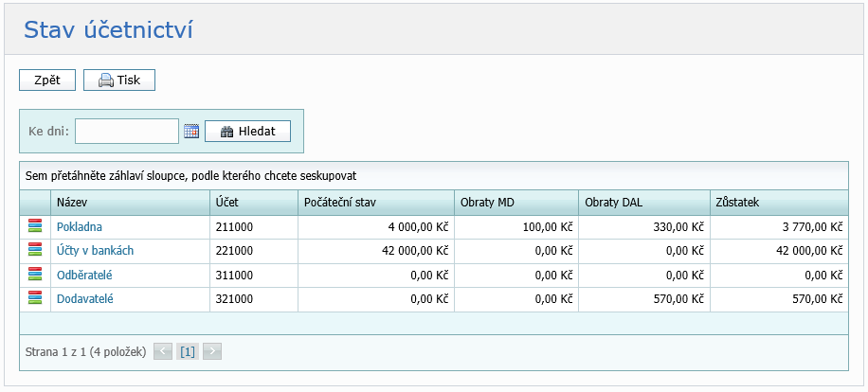Viewport: 868px width, 392px height.
Task: Open the Odběratelé account link
Action: pos(85,275)
